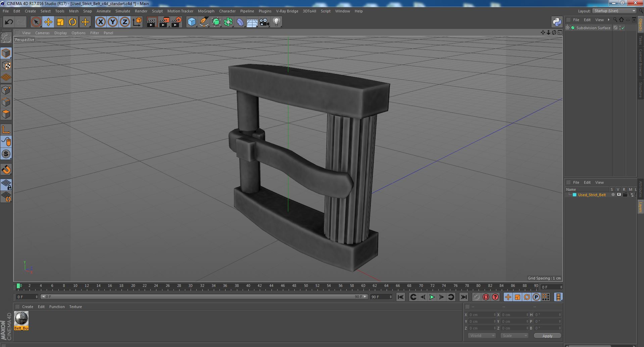Activate the Move tool
Screen dimensions: 644x347
pos(48,22)
